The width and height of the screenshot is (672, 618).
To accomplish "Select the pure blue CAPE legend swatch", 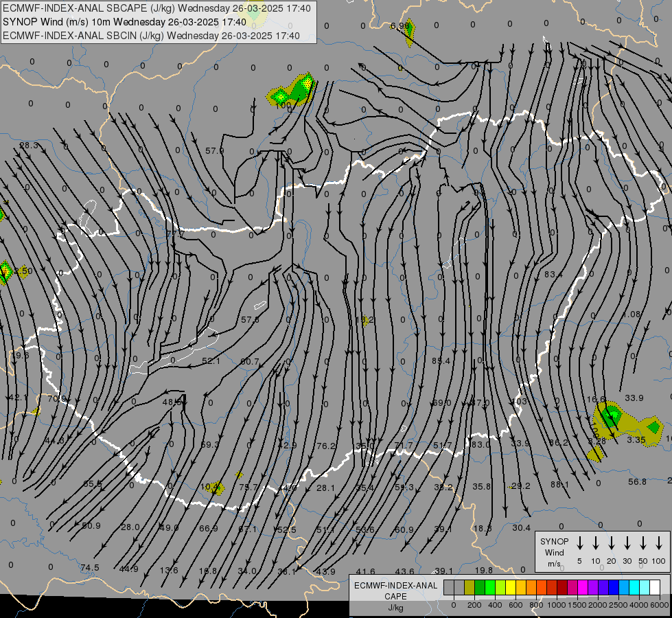I will pyautogui.click(x=614, y=588).
